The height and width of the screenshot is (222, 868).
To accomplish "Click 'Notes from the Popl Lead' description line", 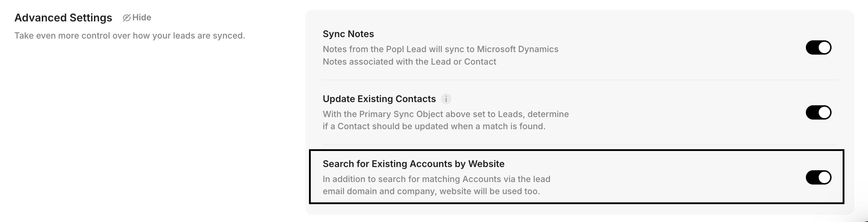I will pos(440,49).
